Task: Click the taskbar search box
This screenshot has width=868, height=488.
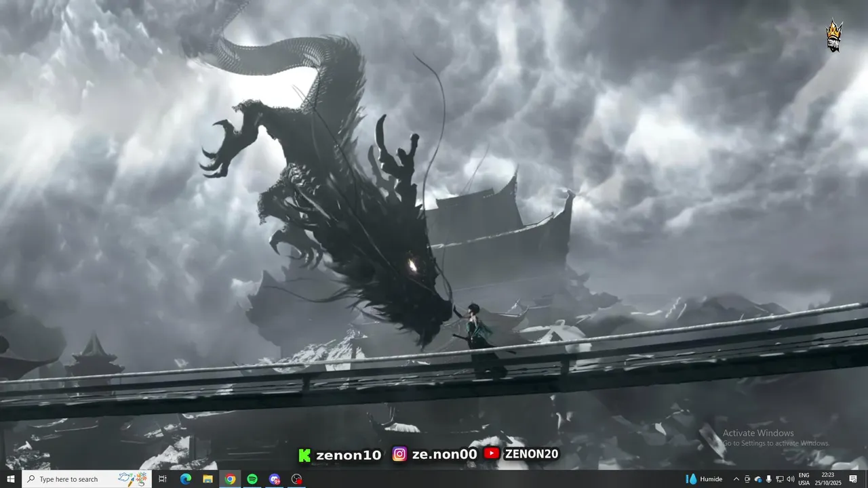Action: coord(87,479)
